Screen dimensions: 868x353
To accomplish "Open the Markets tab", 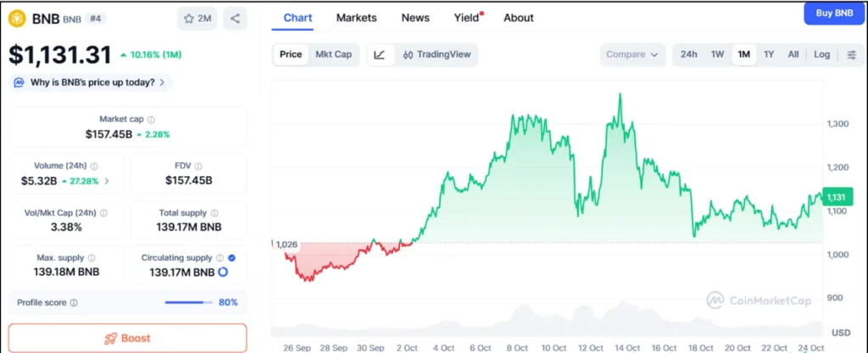I will 356,18.
